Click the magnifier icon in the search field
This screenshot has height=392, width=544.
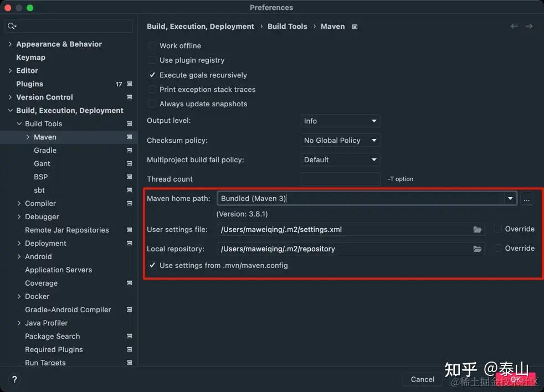coord(11,26)
